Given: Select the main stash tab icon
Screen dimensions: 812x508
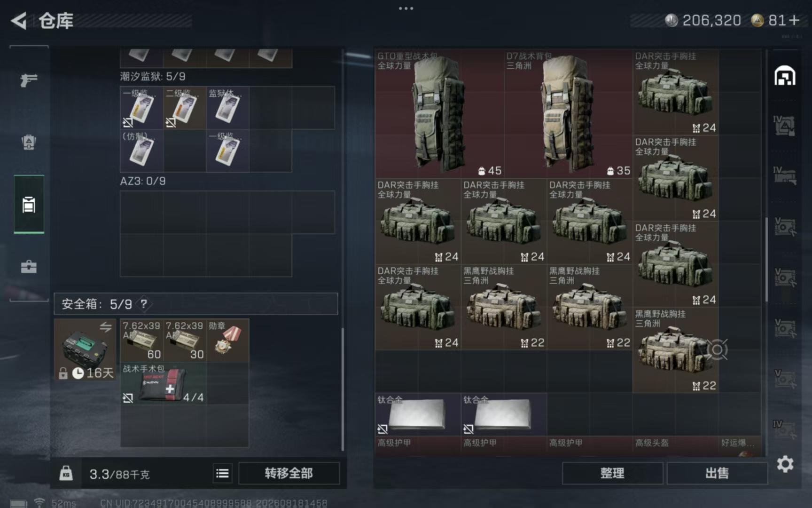Looking at the screenshot, I should 785,76.
